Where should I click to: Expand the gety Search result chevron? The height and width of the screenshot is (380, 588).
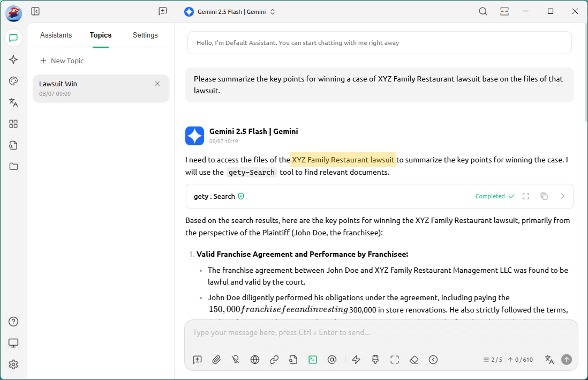[x=562, y=196]
